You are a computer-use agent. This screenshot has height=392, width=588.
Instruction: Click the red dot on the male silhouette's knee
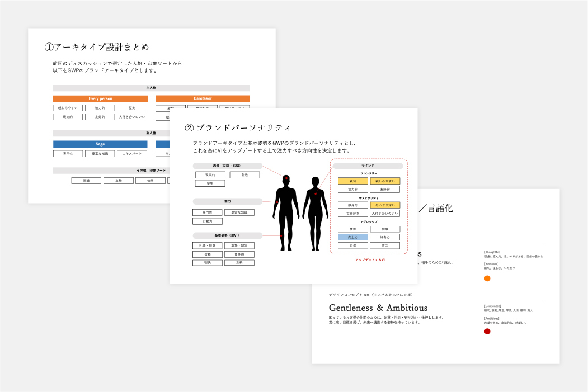(x=281, y=236)
